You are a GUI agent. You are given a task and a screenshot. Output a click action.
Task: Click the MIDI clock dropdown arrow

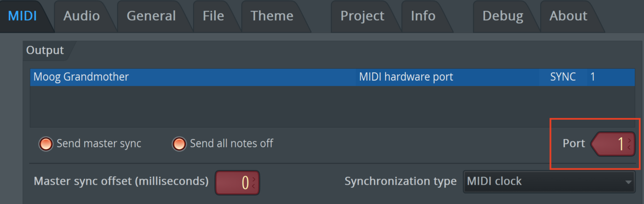click(x=628, y=182)
